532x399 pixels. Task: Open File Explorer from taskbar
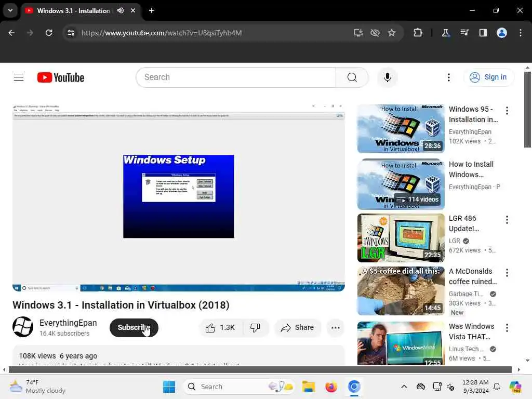click(x=309, y=387)
